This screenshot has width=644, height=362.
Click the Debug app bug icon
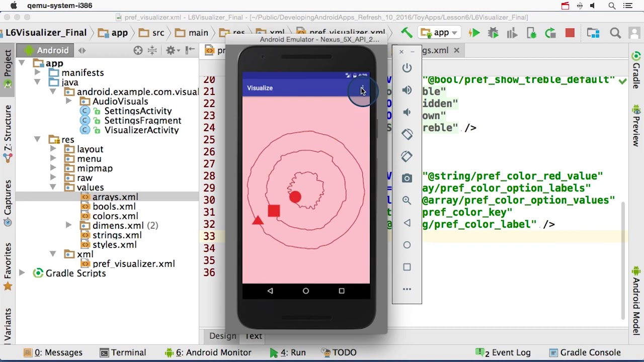coord(493,33)
